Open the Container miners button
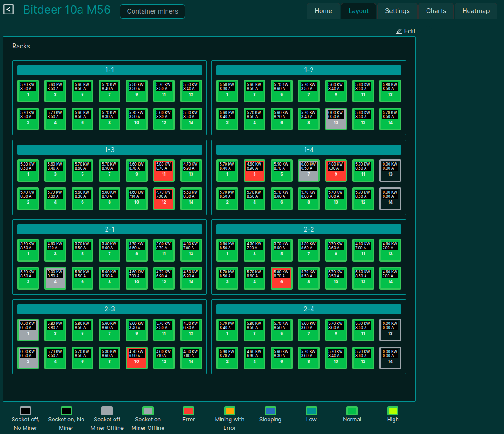Screen dimensions: 504x434 [152, 11]
